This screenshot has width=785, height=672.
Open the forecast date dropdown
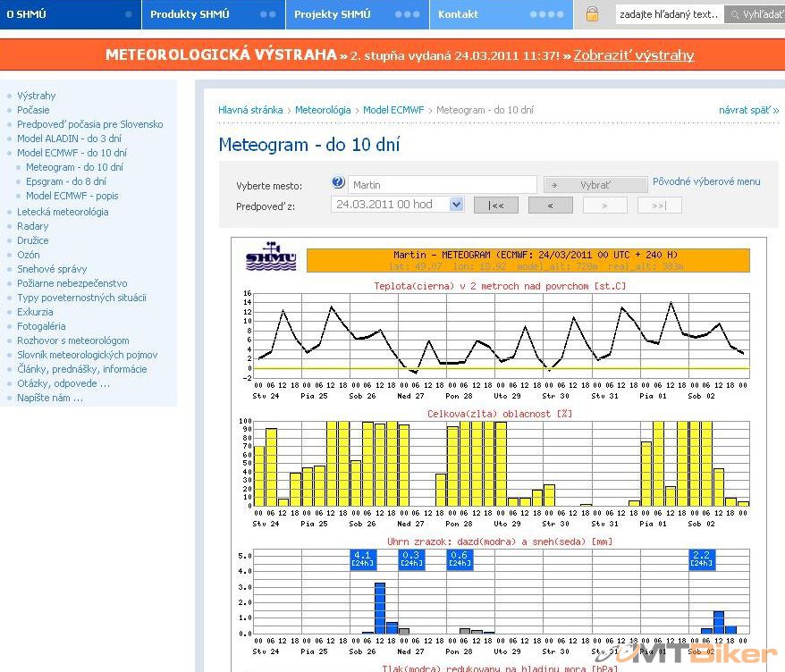pyautogui.click(x=456, y=205)
